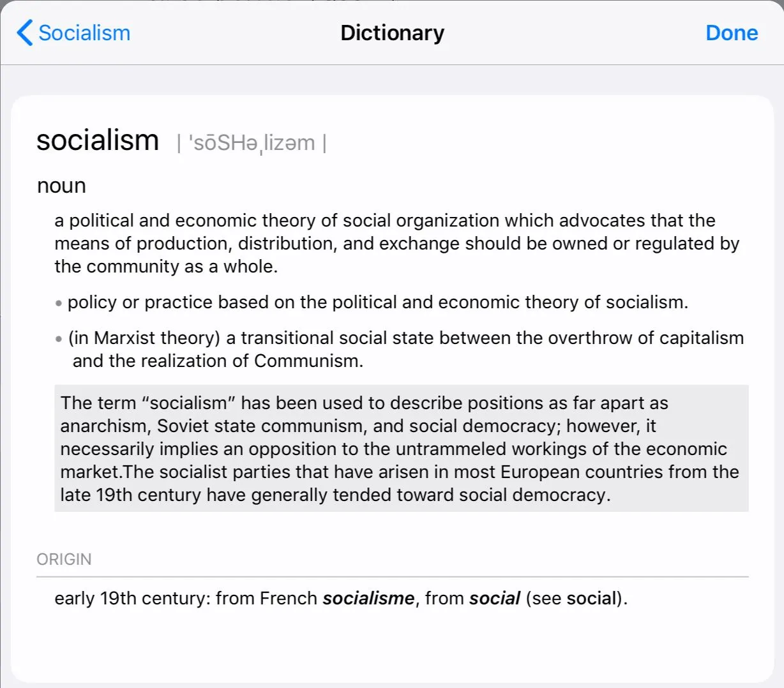The image size is (784, 688).
Task: Tap the gray usage note box
Action: point(401,448)
